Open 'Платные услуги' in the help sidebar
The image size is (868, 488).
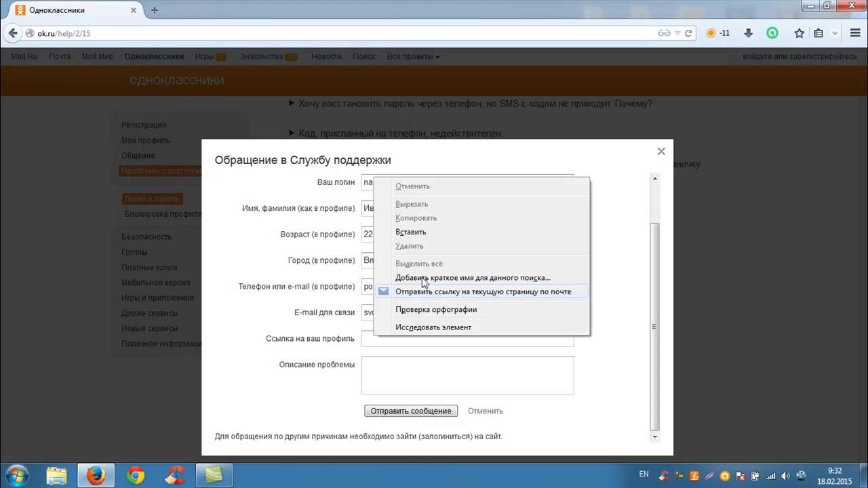pos(149,267)
